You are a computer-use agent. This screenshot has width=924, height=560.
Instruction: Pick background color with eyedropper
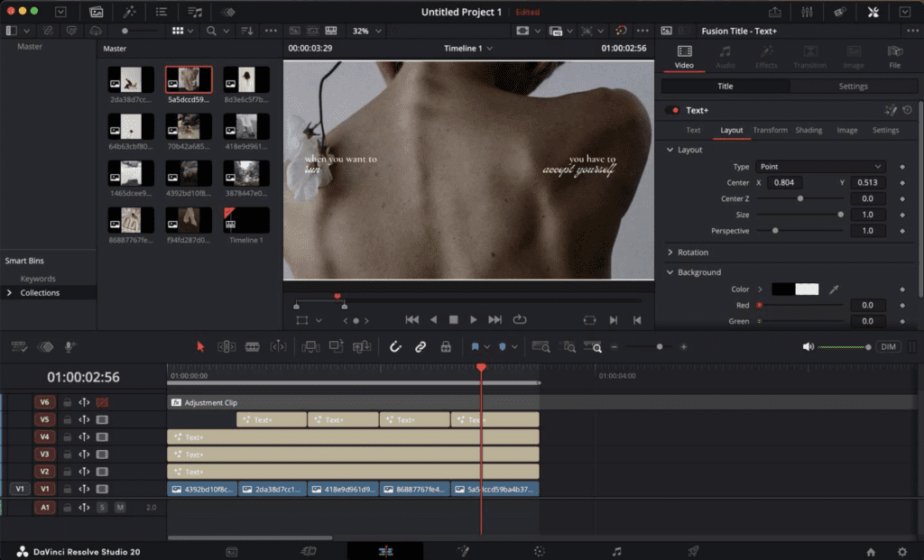tap(834, 289)
